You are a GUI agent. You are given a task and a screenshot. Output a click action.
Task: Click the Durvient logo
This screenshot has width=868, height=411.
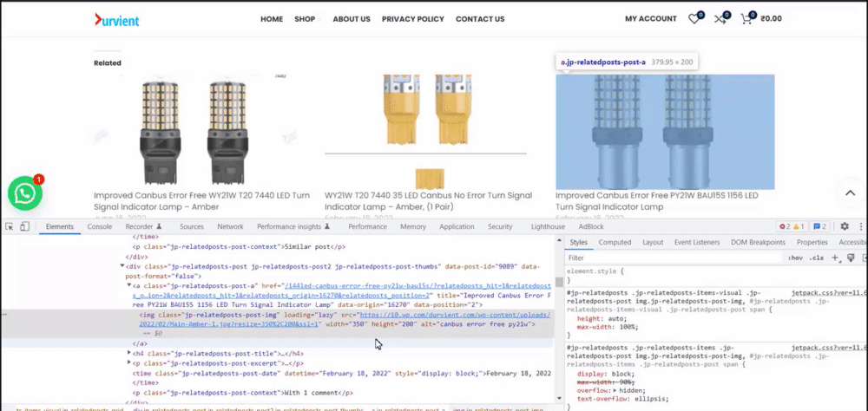pyautogui.click(x=117, y=20)
